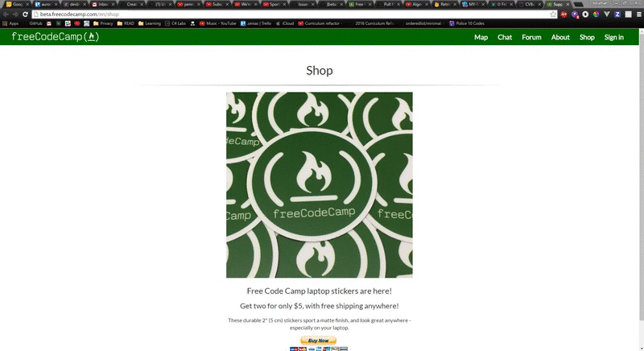
Task: Click the freeCodeCamp logo in navbar
Action: 56,37
